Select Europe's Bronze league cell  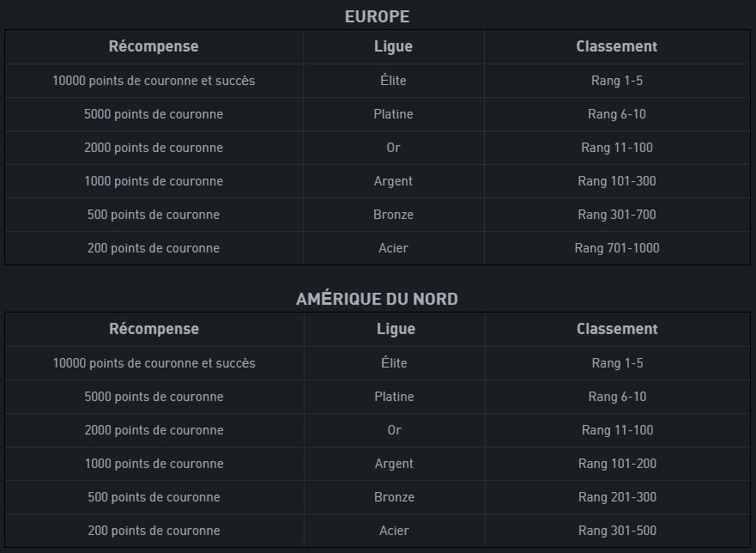[x=393, y=215]
